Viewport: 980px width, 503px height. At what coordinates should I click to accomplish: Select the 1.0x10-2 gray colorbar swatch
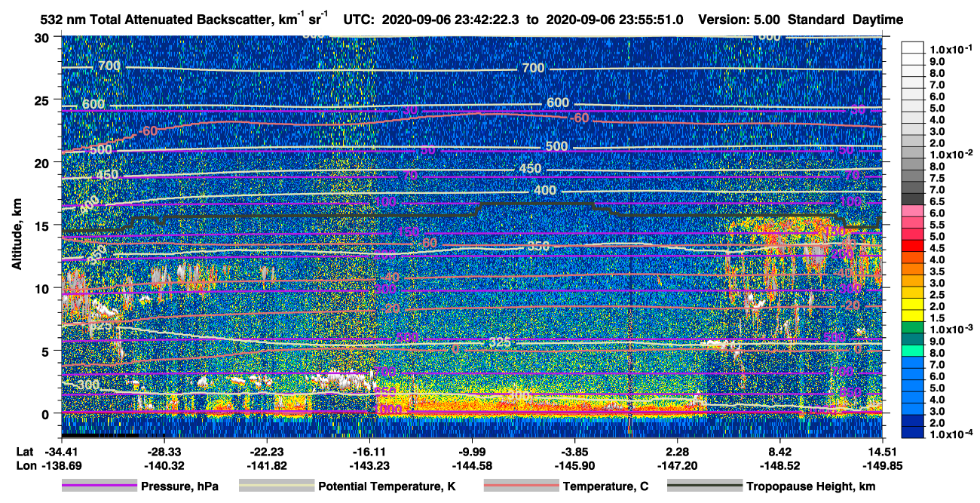[913, 154]
